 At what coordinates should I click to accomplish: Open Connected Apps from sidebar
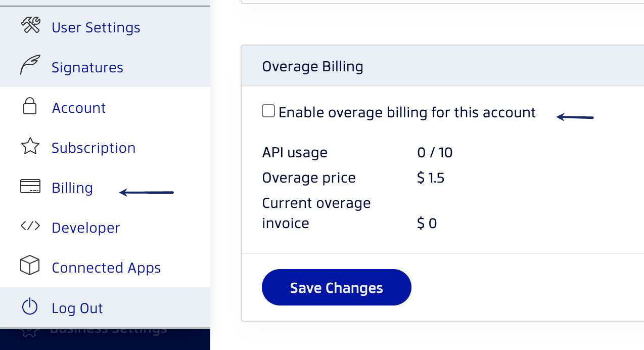coord(106,268)
